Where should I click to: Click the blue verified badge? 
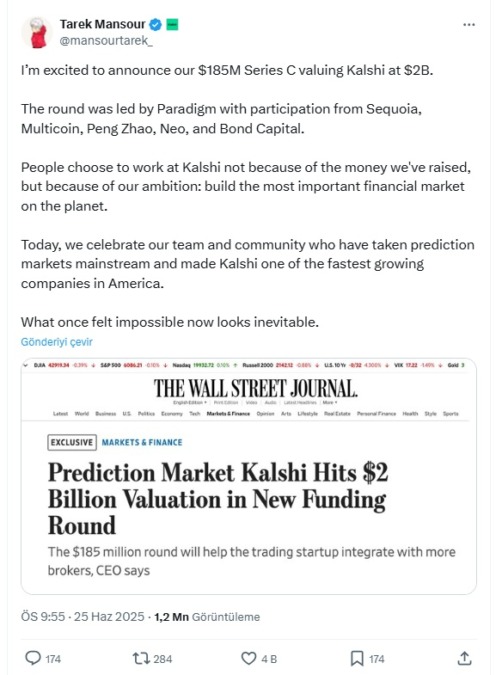pyautogui.click(x=155, y=25)
